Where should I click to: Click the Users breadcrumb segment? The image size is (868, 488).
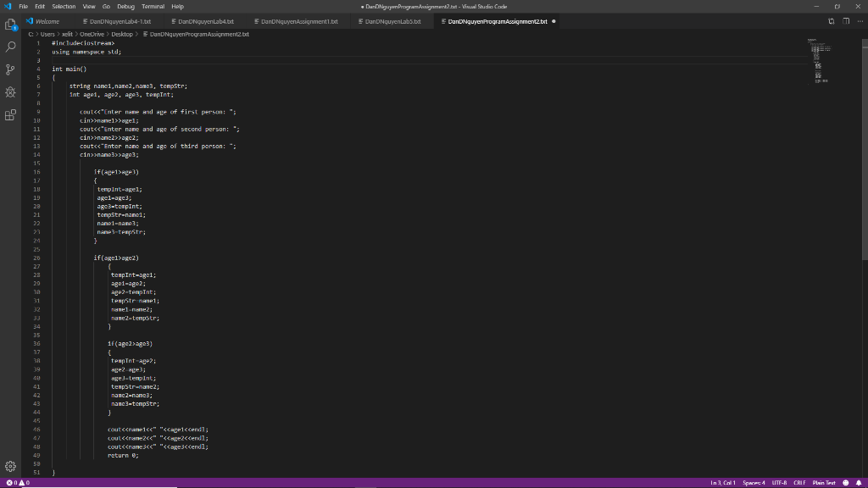point(47,34)
